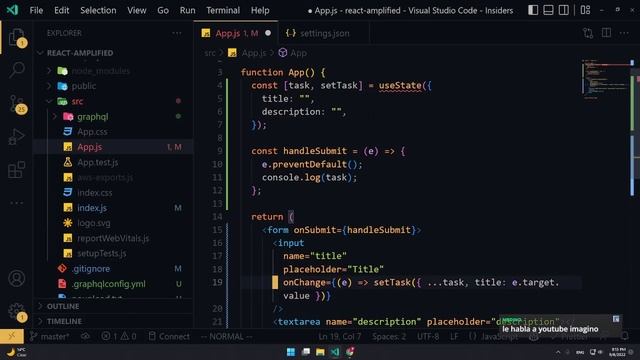
Task: Switch to the settings.json tab
Action: pyautogui.click(x=324, y=33)
